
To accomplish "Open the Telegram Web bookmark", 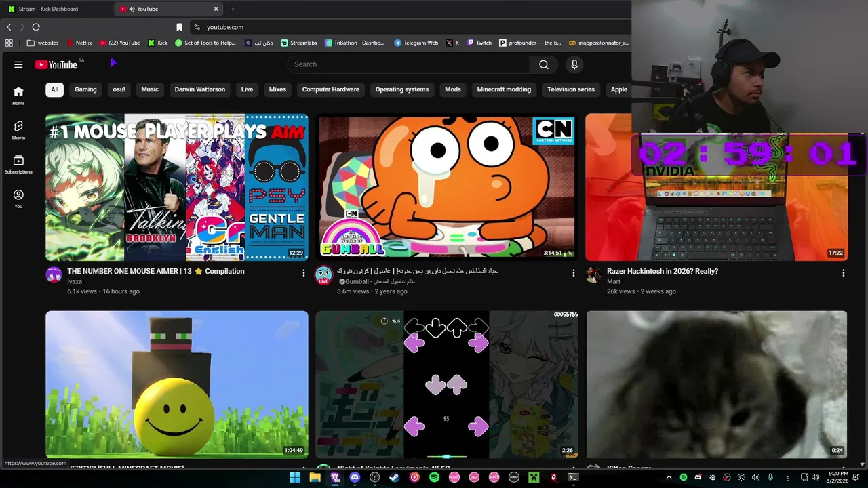I will pyautogui.click(x=416, y=43).
